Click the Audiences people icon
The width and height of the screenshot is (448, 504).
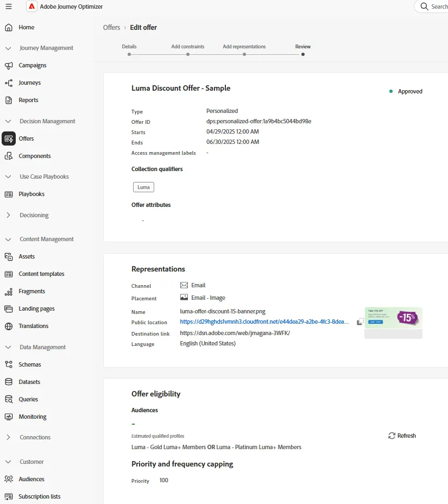[9, 479]
